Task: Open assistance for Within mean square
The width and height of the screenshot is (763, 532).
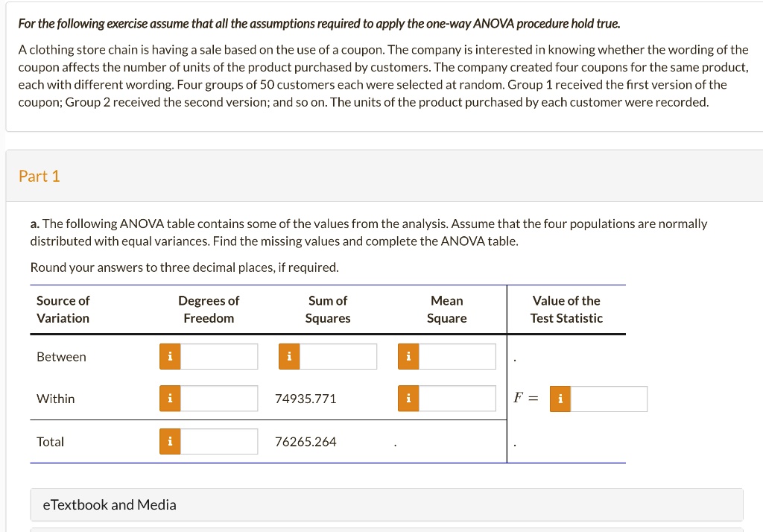Action: (408, 399)
